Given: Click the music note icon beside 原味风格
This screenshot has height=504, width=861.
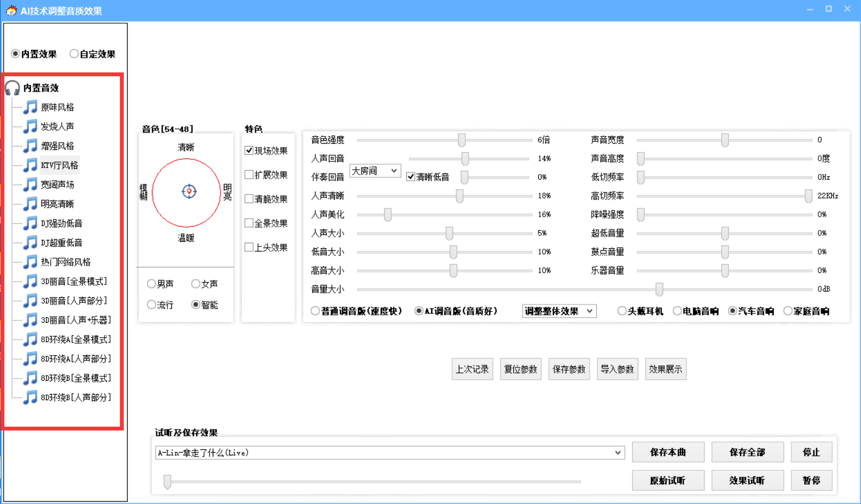Looking at the screenshot, I should pos(30,107).
